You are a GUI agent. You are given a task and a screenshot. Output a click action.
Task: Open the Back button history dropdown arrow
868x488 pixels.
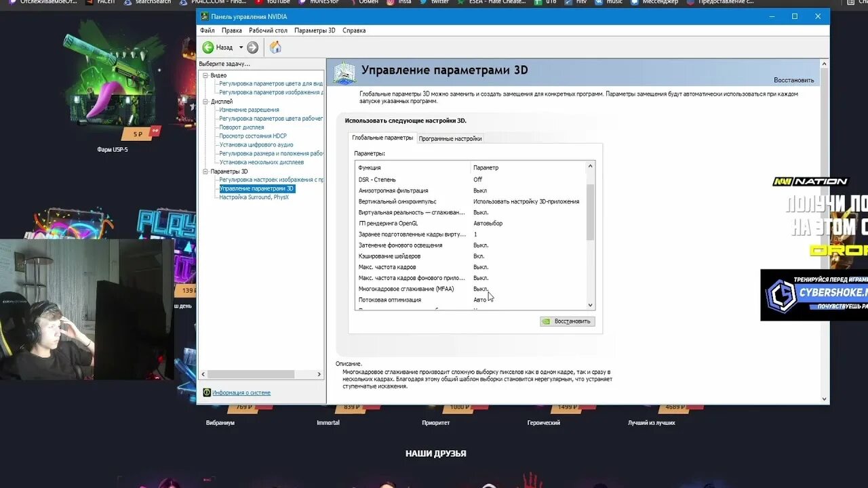tap(241, 47)
